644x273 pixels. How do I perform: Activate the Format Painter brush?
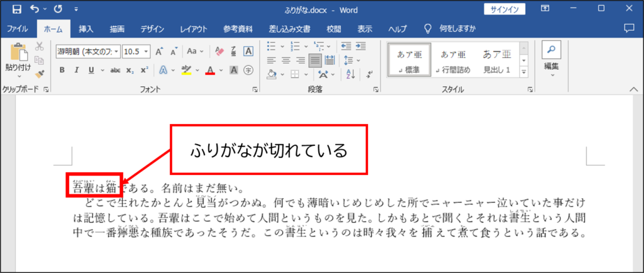(x=40, y=74)
